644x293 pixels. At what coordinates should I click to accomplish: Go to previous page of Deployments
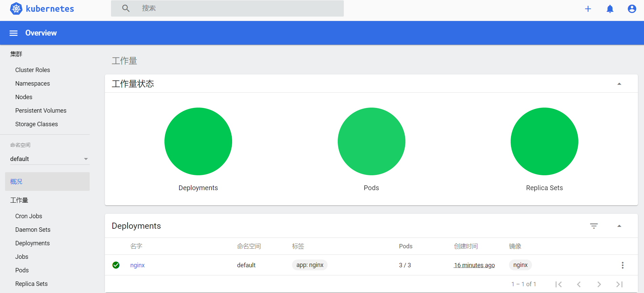point(579,284)
